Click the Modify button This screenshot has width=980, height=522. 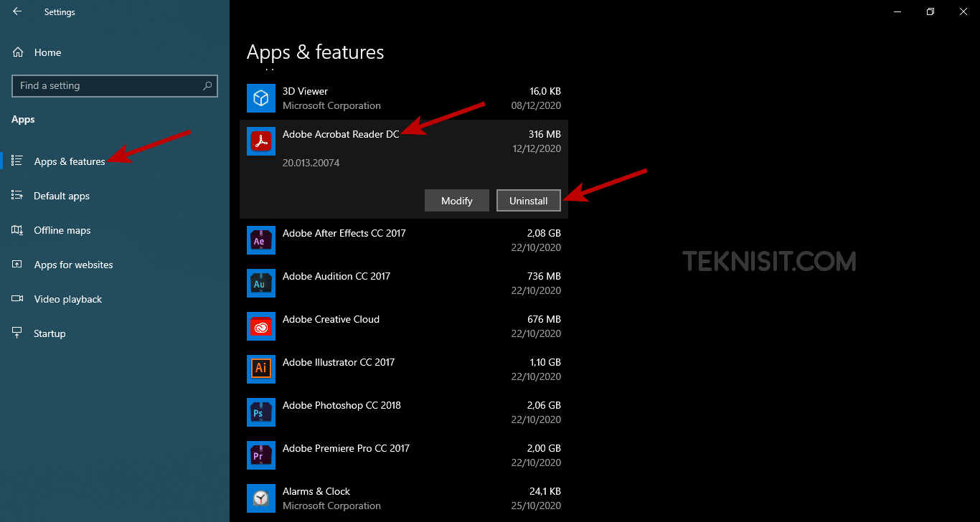point(457,201)
